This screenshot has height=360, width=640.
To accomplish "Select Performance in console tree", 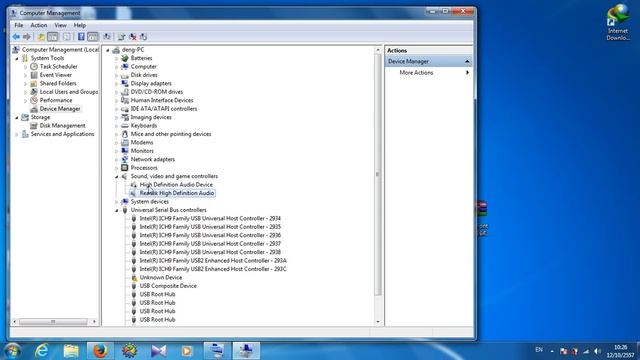I will 56,100.
